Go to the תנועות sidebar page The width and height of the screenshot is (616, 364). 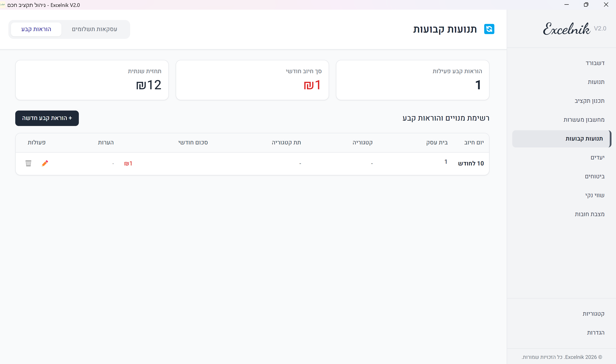[x=596, y=82]
